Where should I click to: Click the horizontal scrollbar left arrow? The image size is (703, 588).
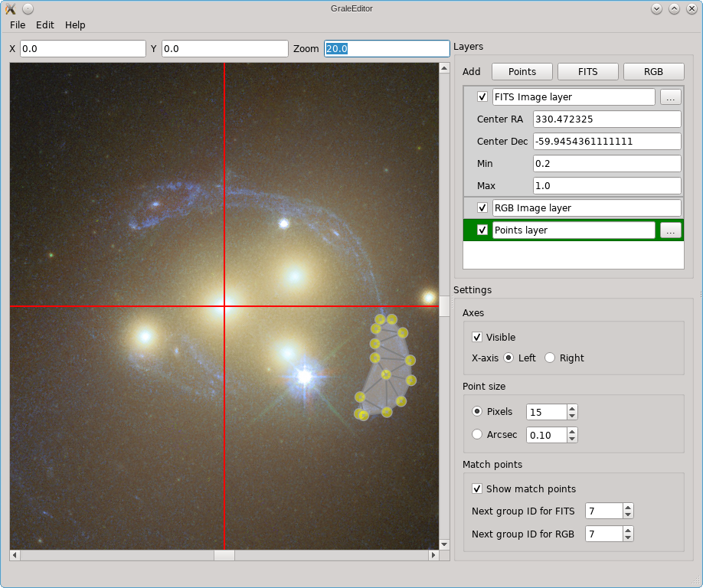[15, 555]
